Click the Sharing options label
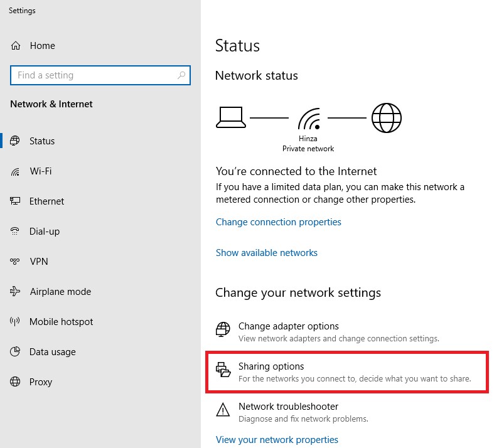The height and width of the screenshot is (448, 504). (270, 366)
